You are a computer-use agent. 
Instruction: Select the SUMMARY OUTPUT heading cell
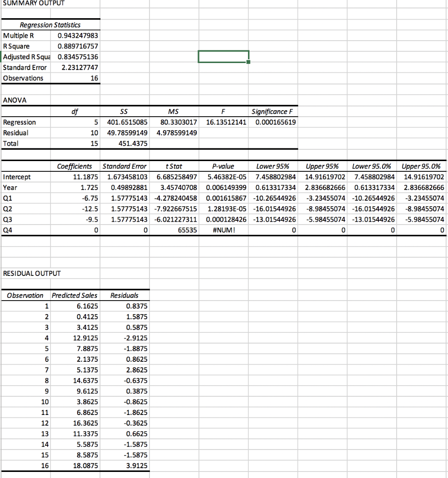pos(34,3)
